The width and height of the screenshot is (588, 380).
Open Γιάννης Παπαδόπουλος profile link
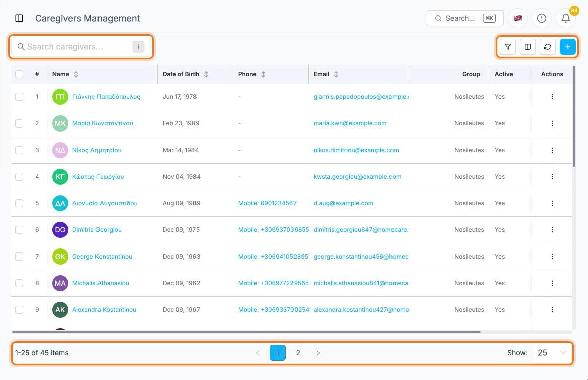coord(106,96)
